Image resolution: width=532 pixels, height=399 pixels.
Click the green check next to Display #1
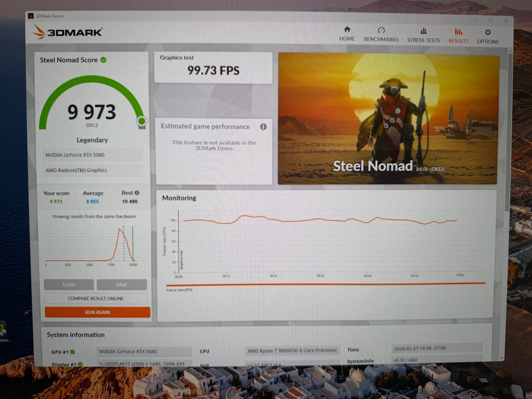click(x=80, y=365)
